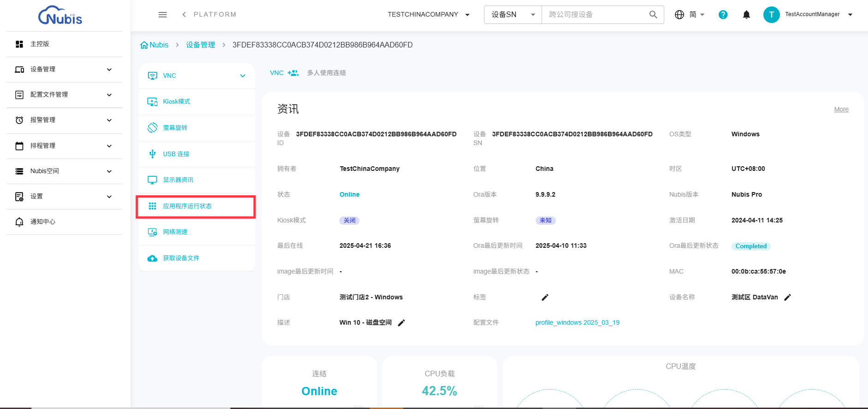Screen dimensions: 868x409
Task: Click the VNC link above info card
Action: point(277,73)
